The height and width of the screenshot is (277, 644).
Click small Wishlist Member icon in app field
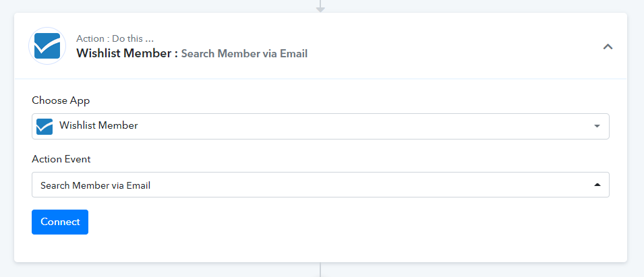coord(45,126)
